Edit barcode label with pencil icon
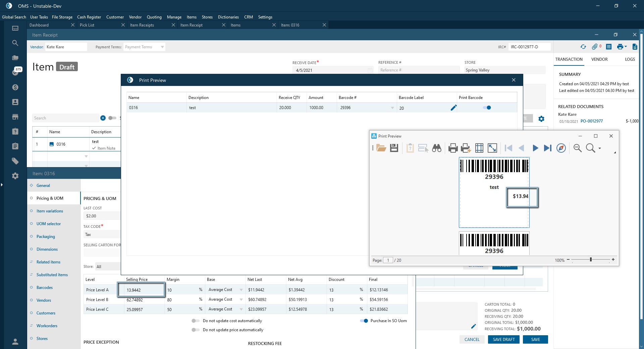Screen dimensions: 644x349 click(453, 108)
